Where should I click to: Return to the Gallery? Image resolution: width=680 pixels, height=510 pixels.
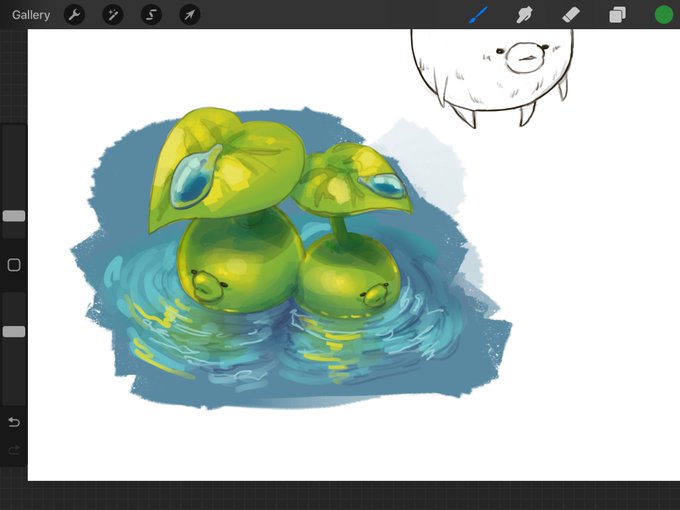point(31,15)
